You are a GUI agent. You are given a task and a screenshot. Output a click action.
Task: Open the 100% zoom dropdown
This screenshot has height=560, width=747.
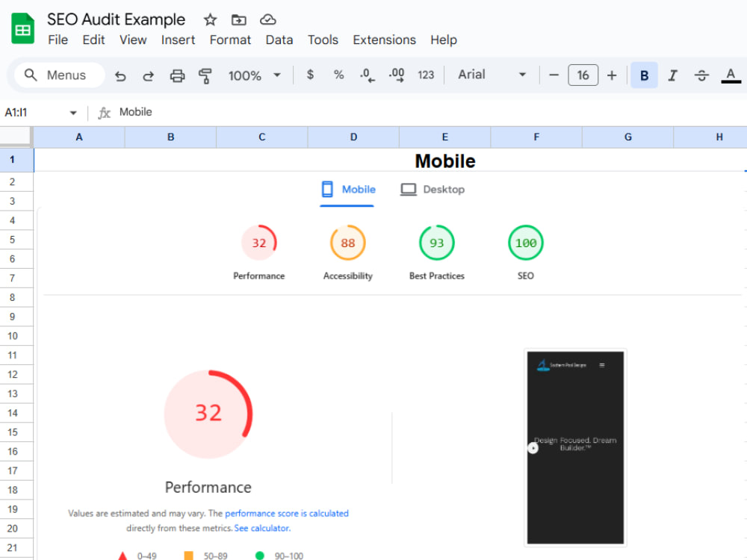pos(255,75)
